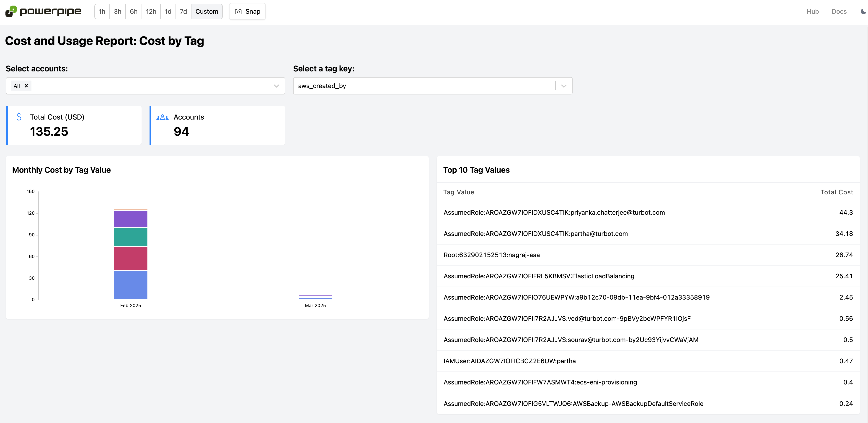Click the dollar sign icon on Total Cost card

(x=19, y=117)
